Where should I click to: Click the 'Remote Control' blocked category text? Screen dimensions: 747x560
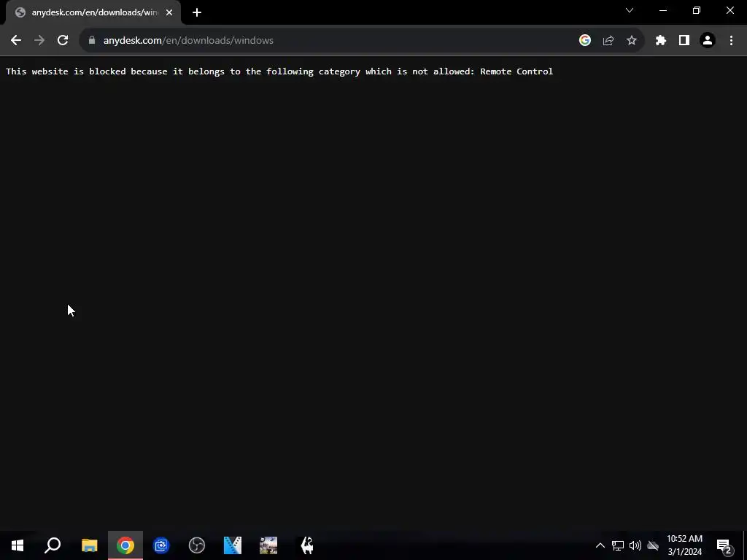(x=516, y=71)
